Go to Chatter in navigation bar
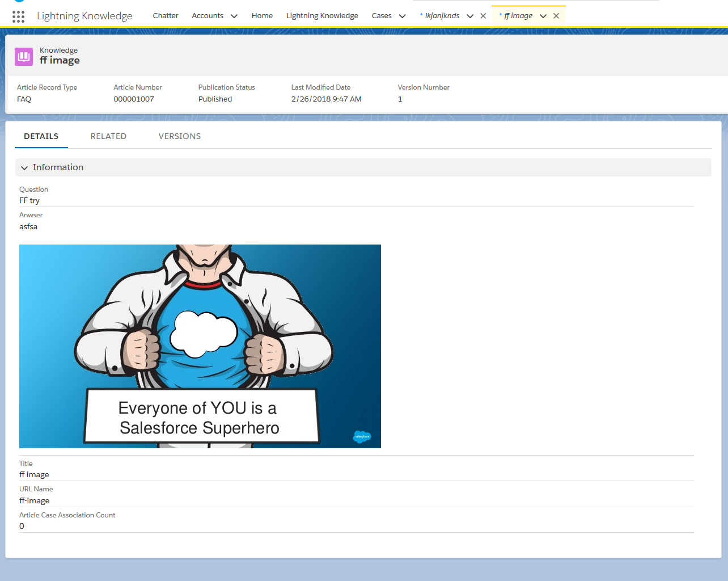Screen dimensions: 728x581 pos(166,16)
